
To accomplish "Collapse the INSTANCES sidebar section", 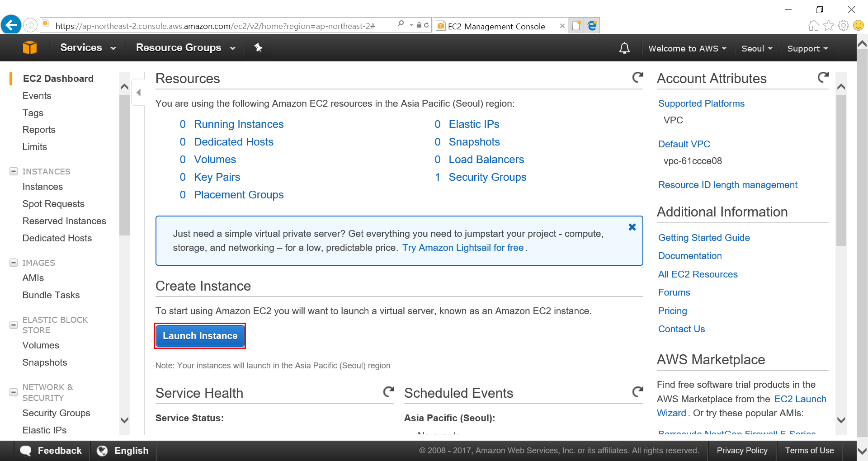I will (x=14, y=171).
